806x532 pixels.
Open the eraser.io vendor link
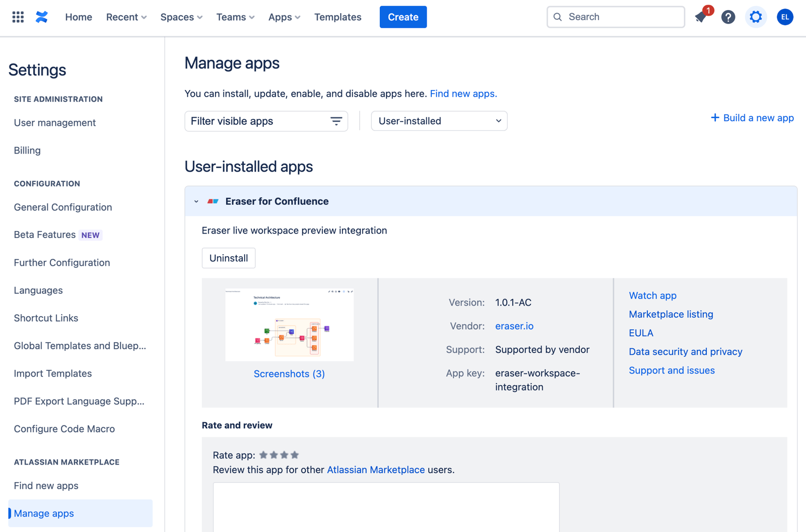[514, 326]
